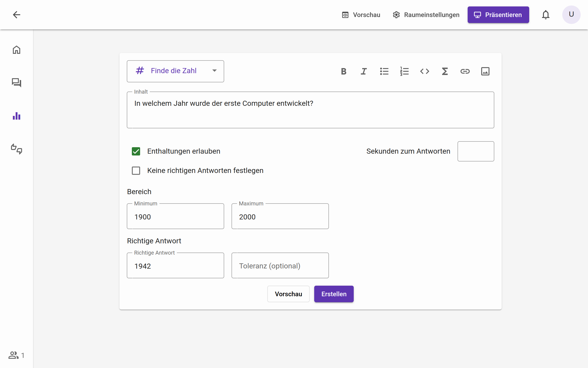This screenshot has width=588, height=368.
Task: Click the hash icon in the Finde die Zahl selector
Action: [140, 71]
